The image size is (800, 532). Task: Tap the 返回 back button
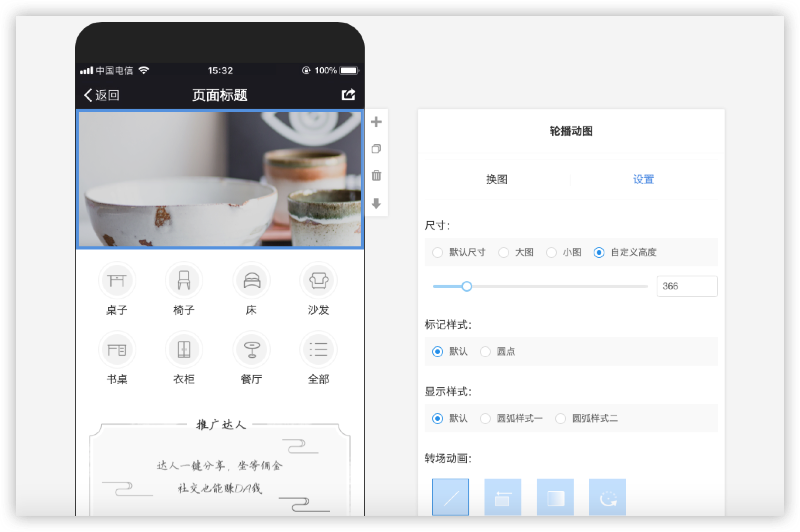coord(102,95)
